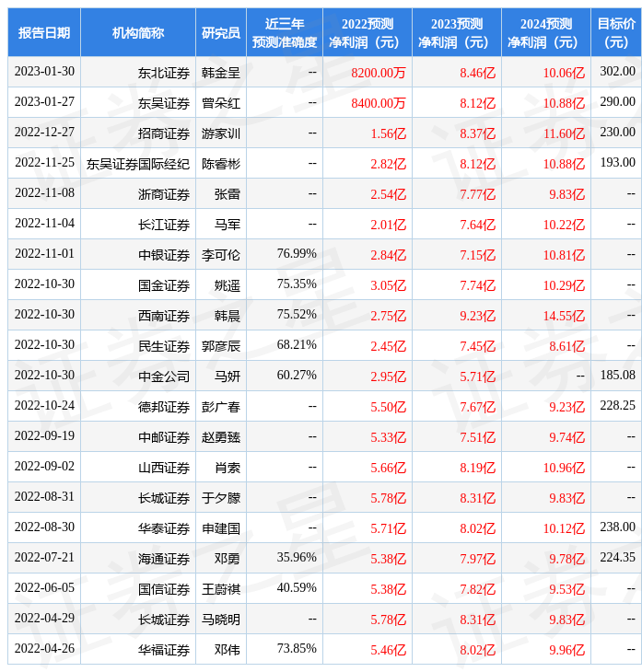The image size is (642, 672).
Task: Select the date cell 2022-08-31
Action: (x=44, y=497)
